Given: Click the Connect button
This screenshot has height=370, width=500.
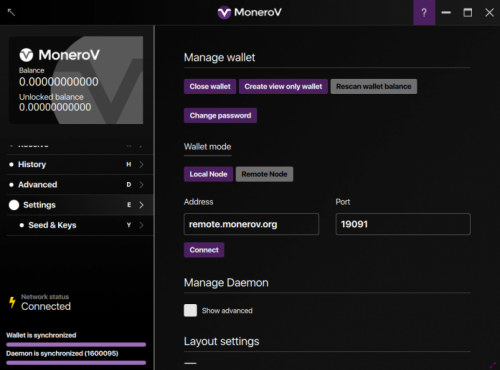Looking at the screenshot, I should pyautogui.click(x=204, y=250).
